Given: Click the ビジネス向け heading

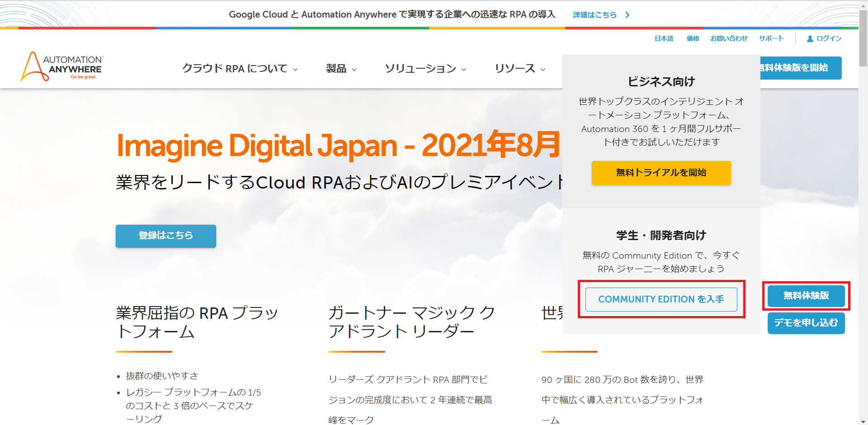Looking at the screenshot, I should click(661, 82).
